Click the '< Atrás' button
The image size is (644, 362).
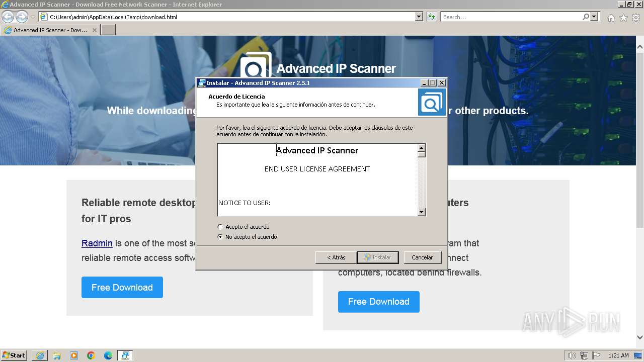(x=336, y=257)
